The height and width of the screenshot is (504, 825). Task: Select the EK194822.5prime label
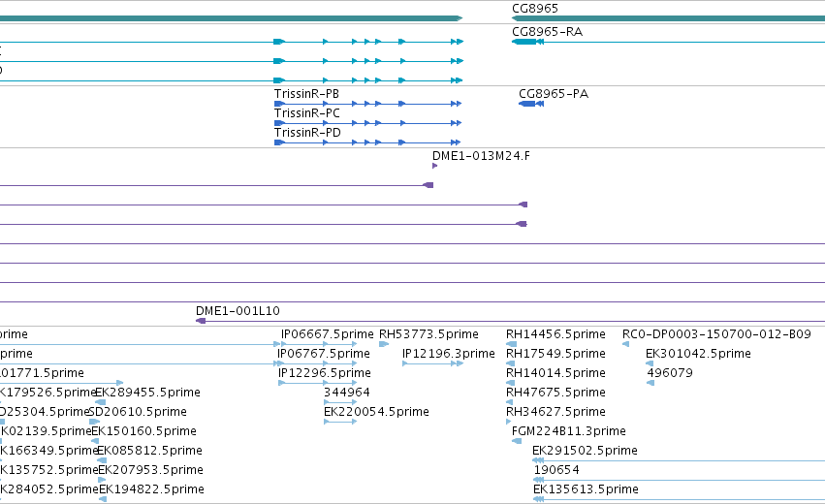pos(151,490)
